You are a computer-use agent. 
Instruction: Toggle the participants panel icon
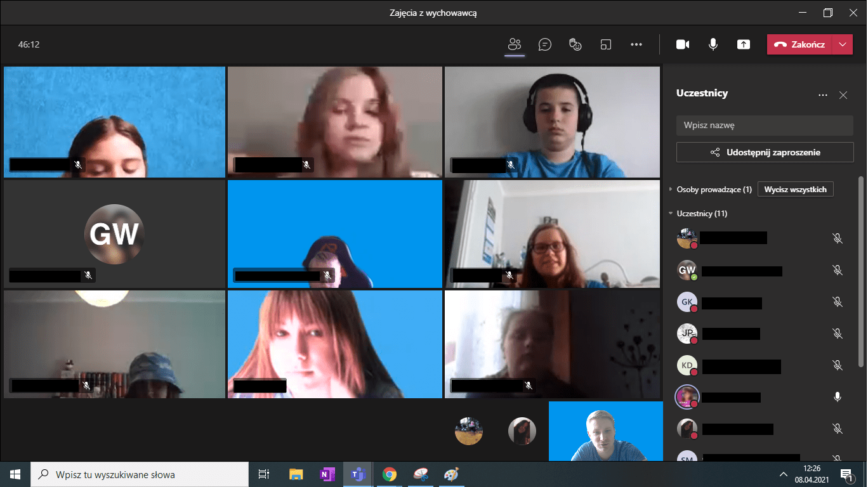pos(515,44)
